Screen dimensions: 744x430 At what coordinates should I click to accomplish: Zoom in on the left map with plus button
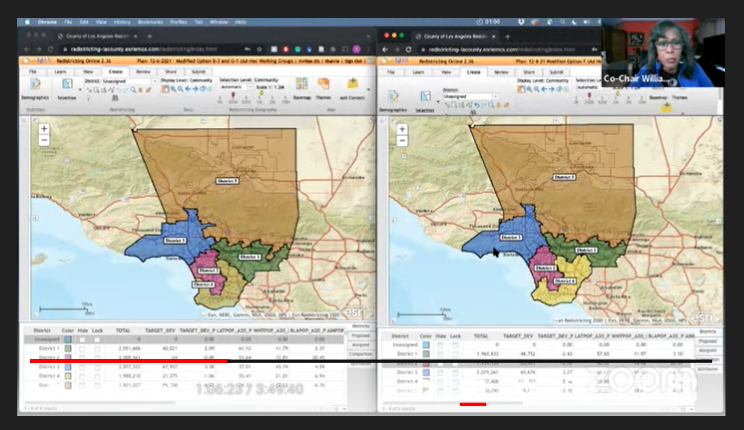click(44, 129)
